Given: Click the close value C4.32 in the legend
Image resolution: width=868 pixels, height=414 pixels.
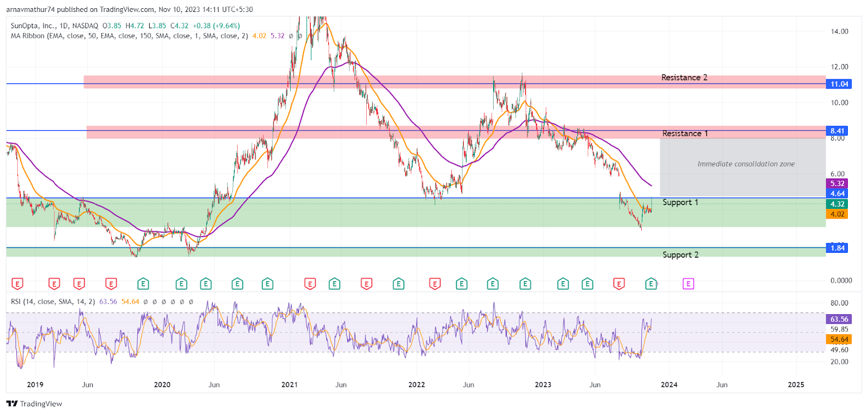Looking at the screenshot, I should coord(180,26).
